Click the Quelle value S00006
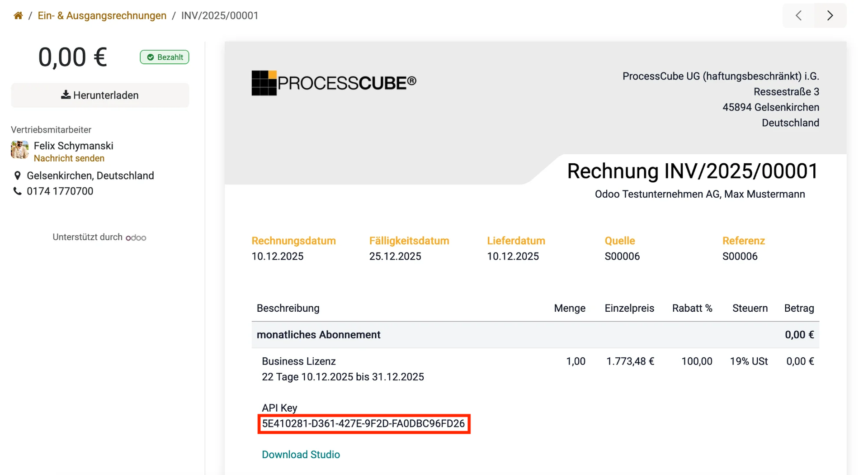 [x=622, y=256]
